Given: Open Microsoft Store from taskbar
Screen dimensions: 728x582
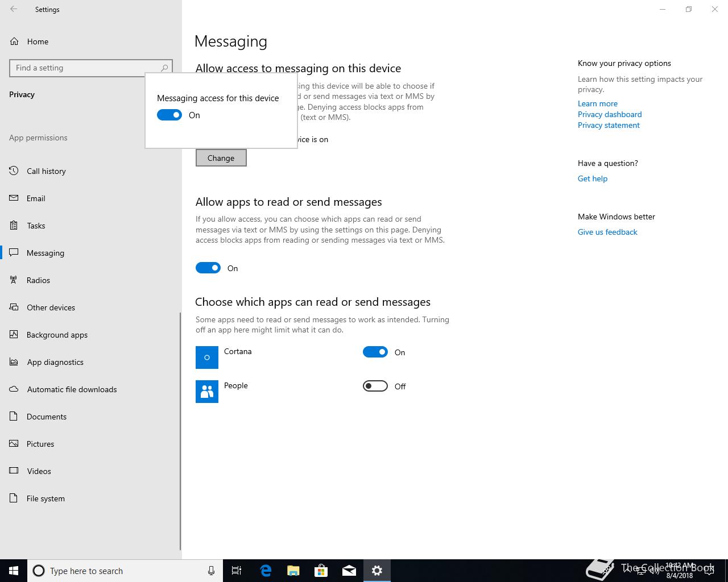Looking at the screenshot, I should tap(321, 571).
